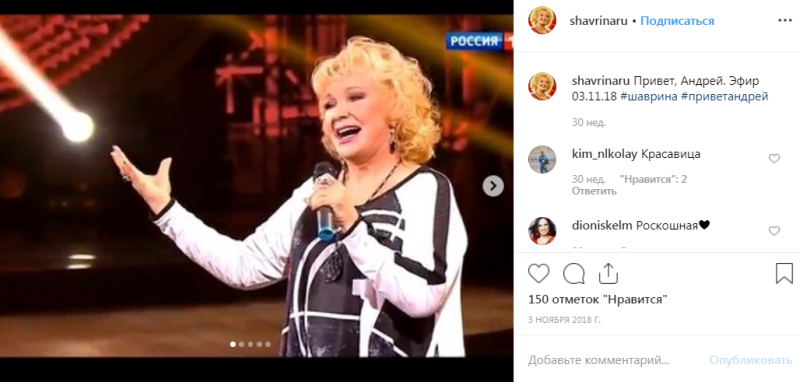The height and width of the screenshot is (382, 800).
Task: Open the #шаврина hashtag
Action: (x=648, y=96)
